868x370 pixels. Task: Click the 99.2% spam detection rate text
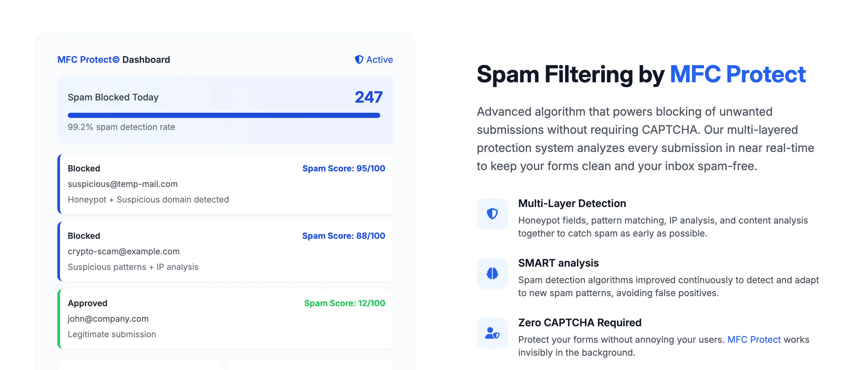[121, 127]
